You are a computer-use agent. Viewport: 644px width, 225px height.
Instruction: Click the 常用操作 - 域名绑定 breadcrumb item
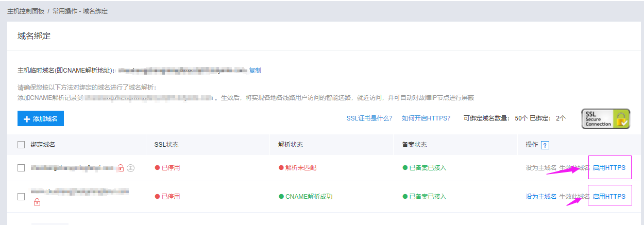80,11
